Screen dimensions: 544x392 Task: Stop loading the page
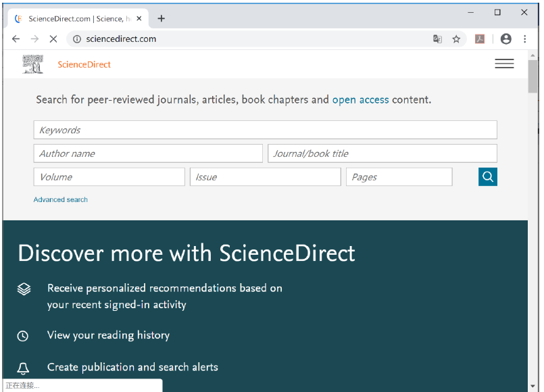pos(53,39)
